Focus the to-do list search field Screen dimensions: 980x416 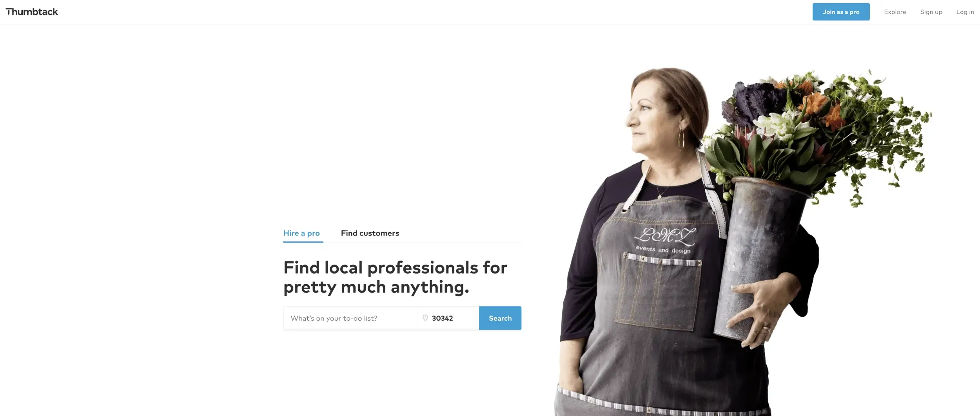coord(351,318)
